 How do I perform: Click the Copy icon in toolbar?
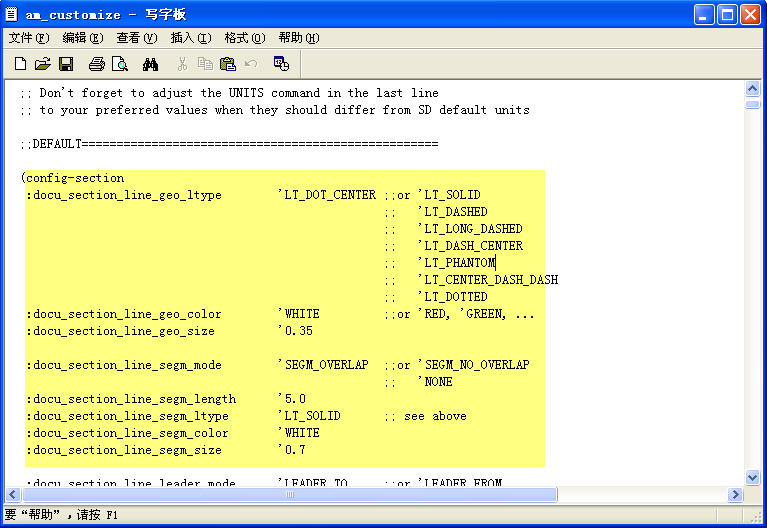[205, 64]
